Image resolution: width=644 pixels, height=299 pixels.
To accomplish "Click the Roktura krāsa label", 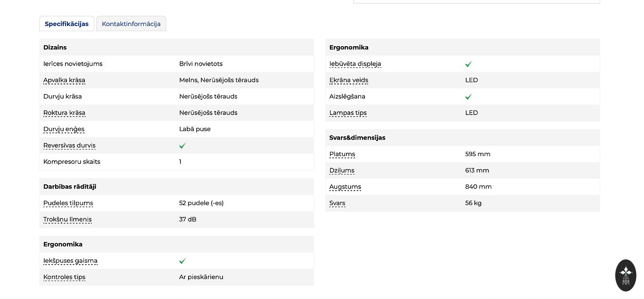I will pyautogui.click(x=64, y=113).
